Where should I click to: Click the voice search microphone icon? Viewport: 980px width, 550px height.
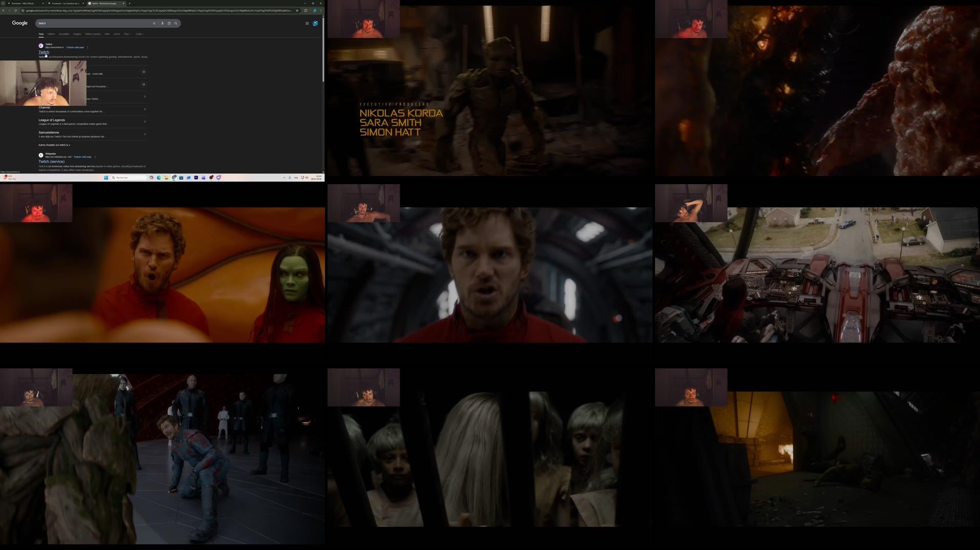click(x=162, y=23)
